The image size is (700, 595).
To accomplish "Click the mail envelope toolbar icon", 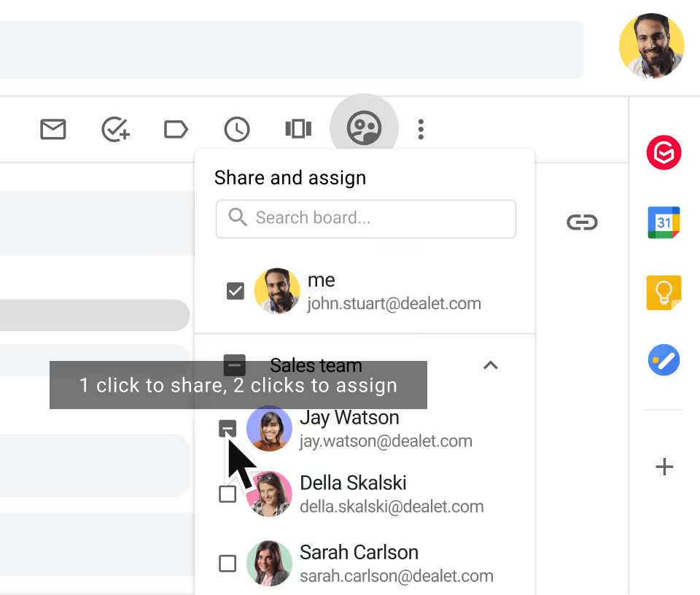I will tap(53, 130).
